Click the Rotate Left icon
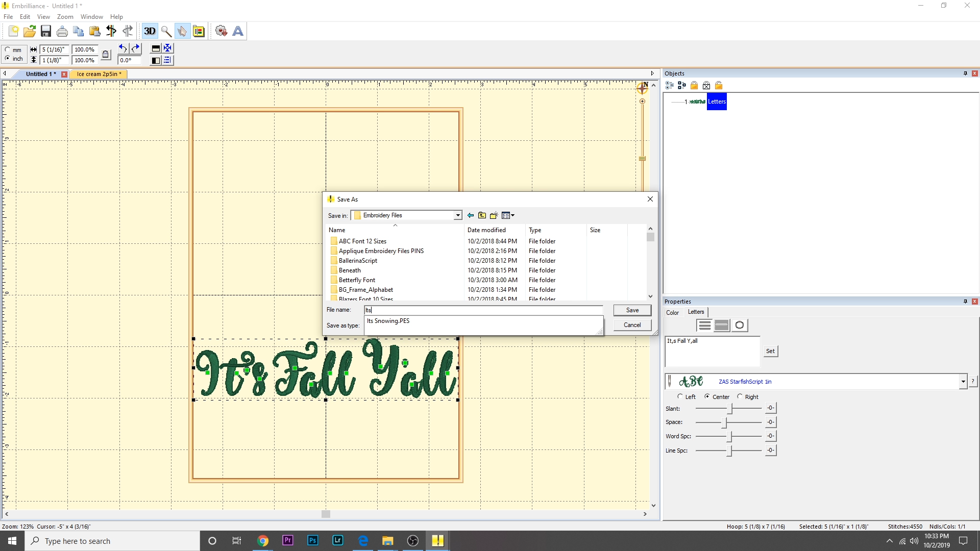The height and width of the screenshot is (551, 980). 123,48
